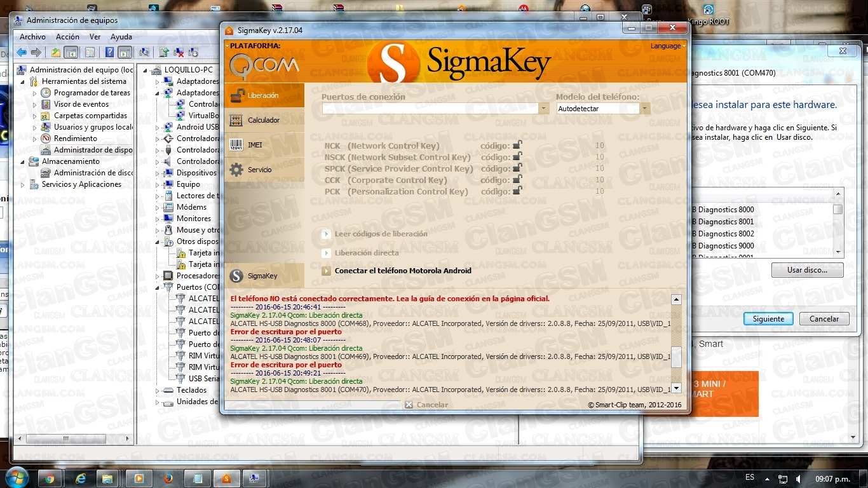
Task: Click the SPCK code padlock icon
Action: (517, 168)
